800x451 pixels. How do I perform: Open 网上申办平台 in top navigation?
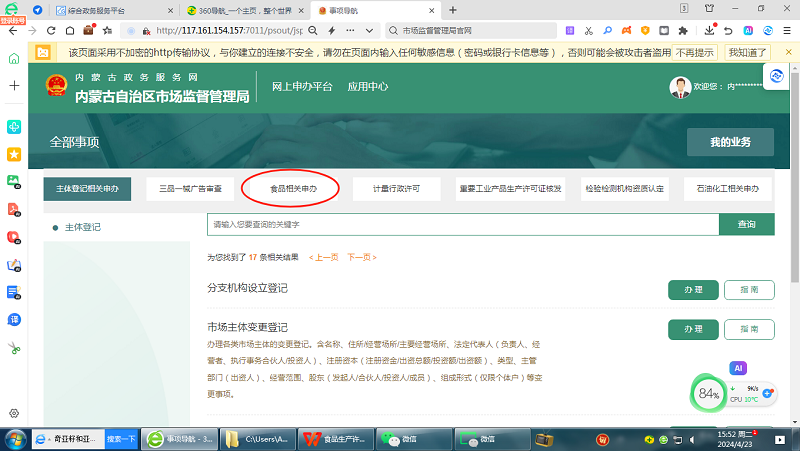pos(301,87)
